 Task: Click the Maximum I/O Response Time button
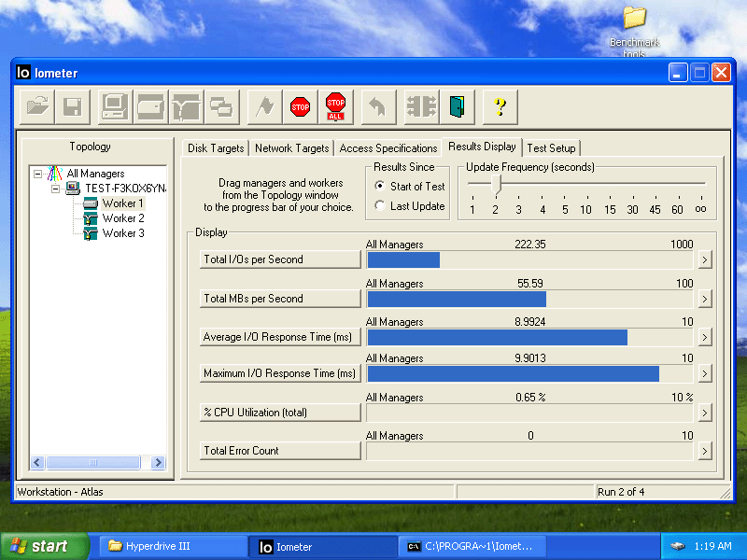[280, 373]
